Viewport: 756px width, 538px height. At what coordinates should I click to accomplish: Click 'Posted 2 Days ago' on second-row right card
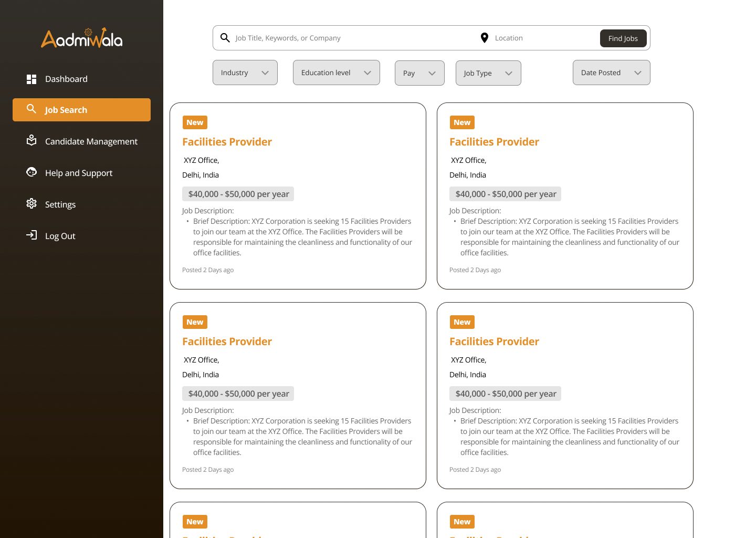pyautogui.click(x=475, y=470)
